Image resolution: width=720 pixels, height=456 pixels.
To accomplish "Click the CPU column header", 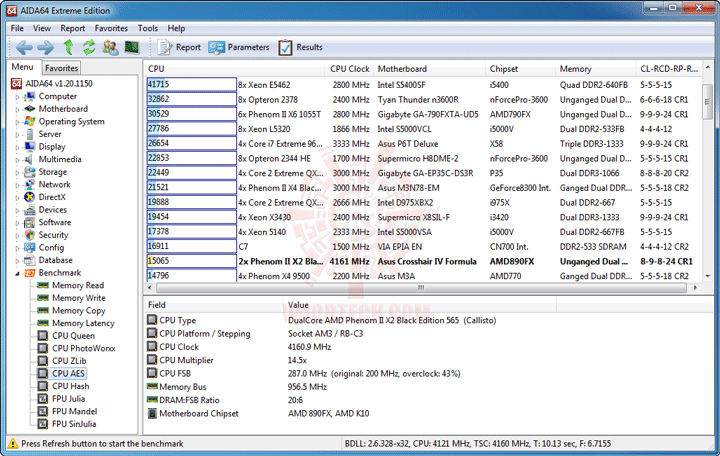I will 235,69.
